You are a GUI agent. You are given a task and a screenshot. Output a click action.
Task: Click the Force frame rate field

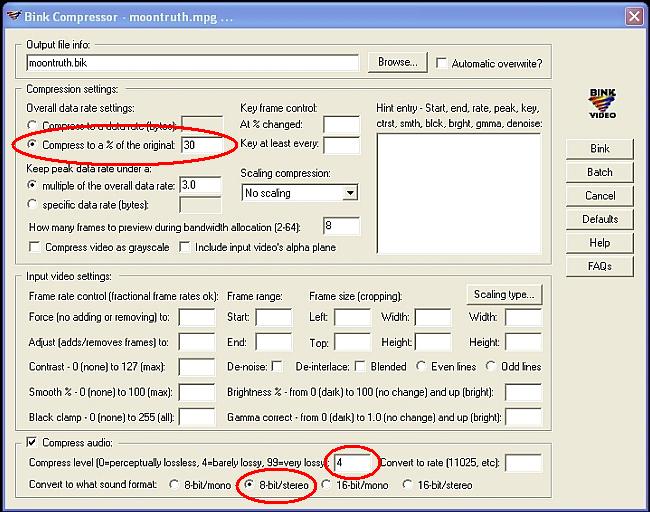pyautogui.click(x=197, y=317)
